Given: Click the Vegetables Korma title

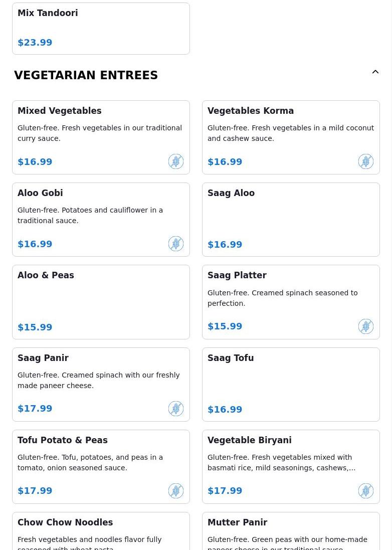Looking at the screenshot, I should [x=251, y=111].
